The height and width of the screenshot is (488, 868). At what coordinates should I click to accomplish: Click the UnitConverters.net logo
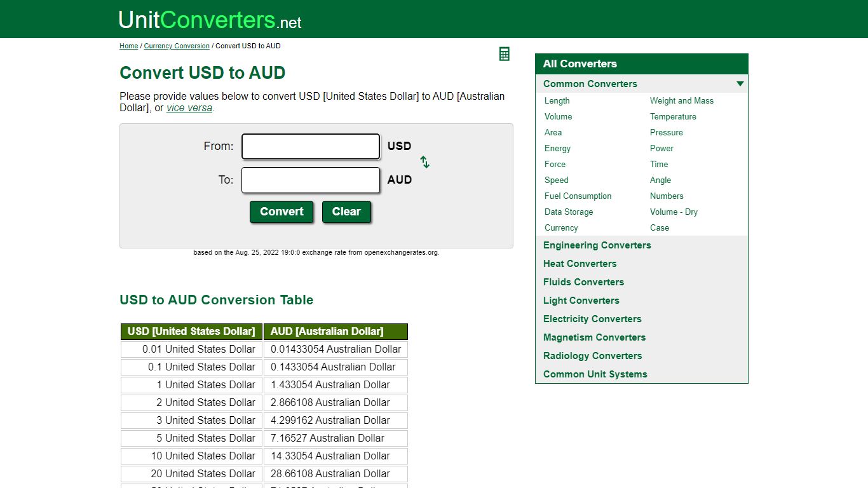[x=210, y=20]
